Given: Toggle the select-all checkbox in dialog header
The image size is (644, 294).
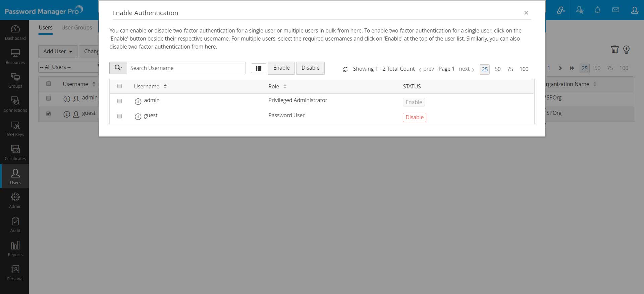Looking at the screenshot, I should pyautogui.click(x=119, y=86).
